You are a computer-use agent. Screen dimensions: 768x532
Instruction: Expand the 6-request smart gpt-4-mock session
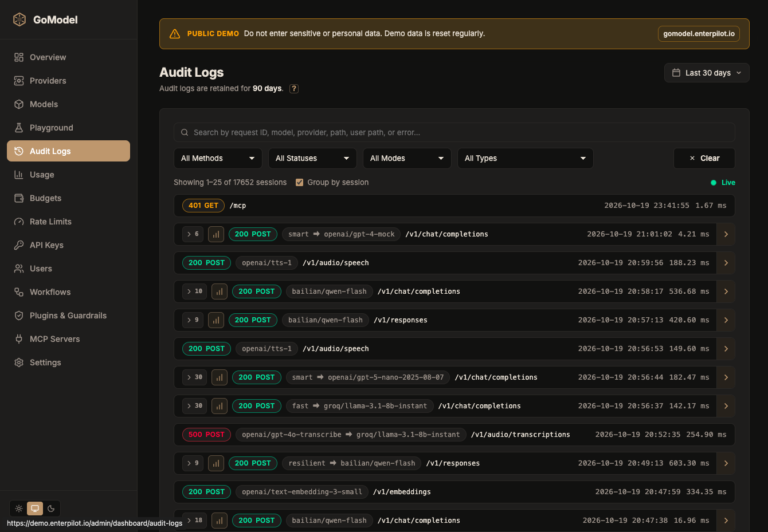193,234
